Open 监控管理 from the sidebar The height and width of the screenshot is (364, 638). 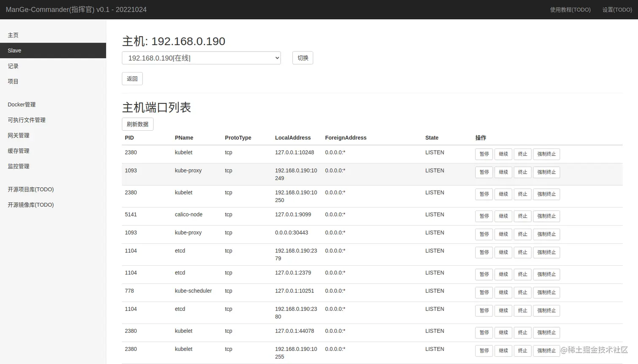(19, 166)
